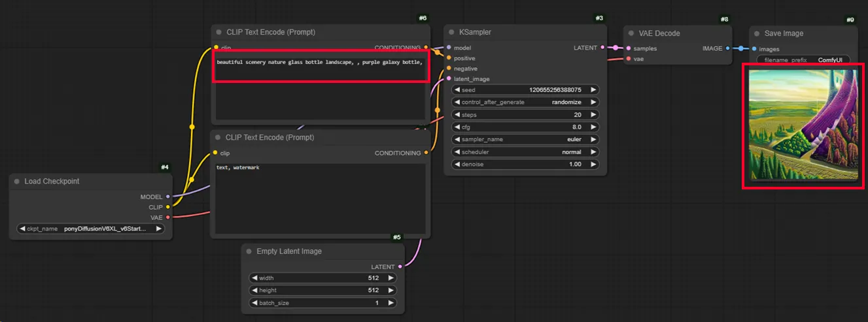Open the sampler_name dropdown set to euler
Viewport: 868px width, 322px height.
[525, 139]
